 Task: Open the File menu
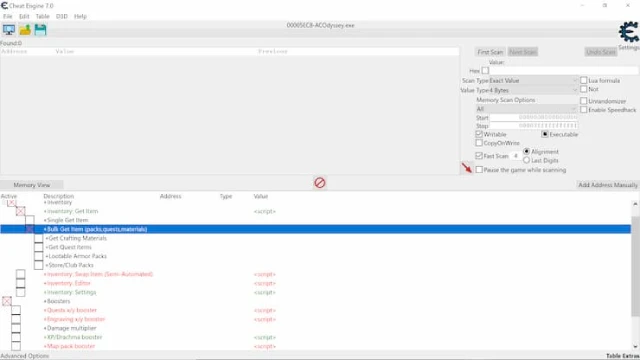click(x=8, y=16)
